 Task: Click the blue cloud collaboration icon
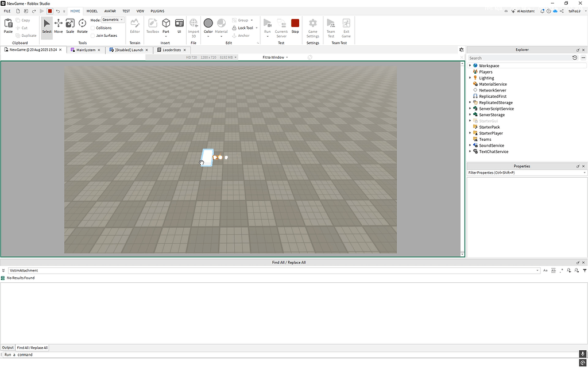tap(555, 11)
